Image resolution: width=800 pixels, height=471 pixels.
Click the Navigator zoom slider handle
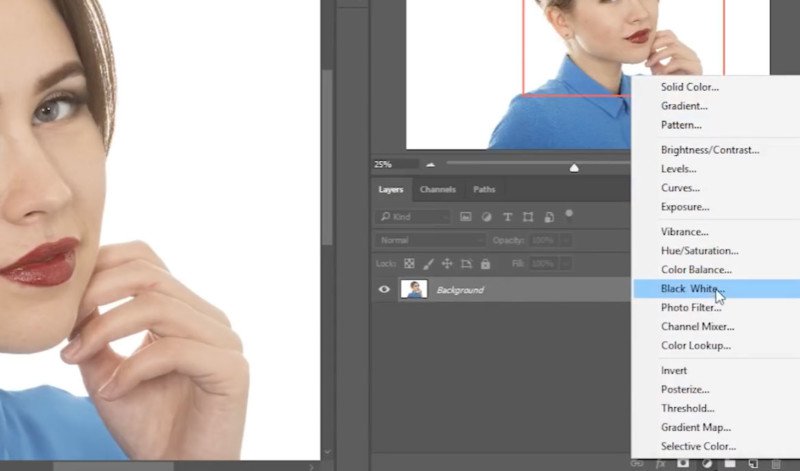[x=574, y=167]
